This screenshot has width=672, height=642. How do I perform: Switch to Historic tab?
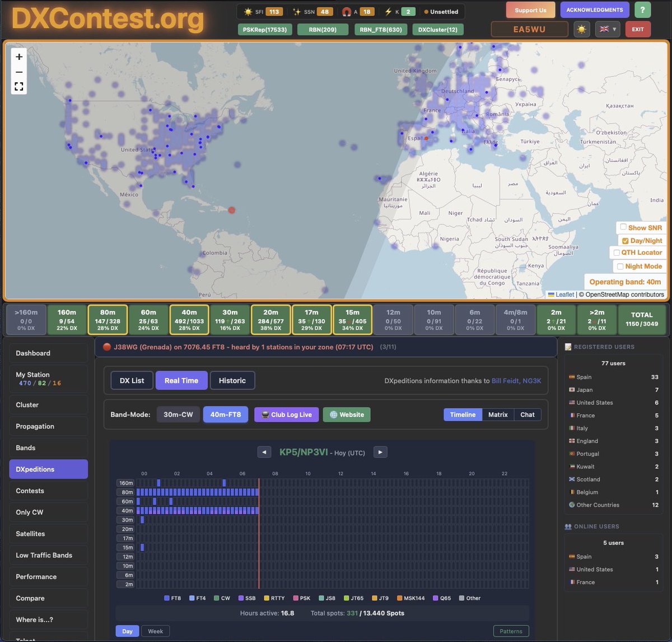pyautogui.click(x=232, y=381)
